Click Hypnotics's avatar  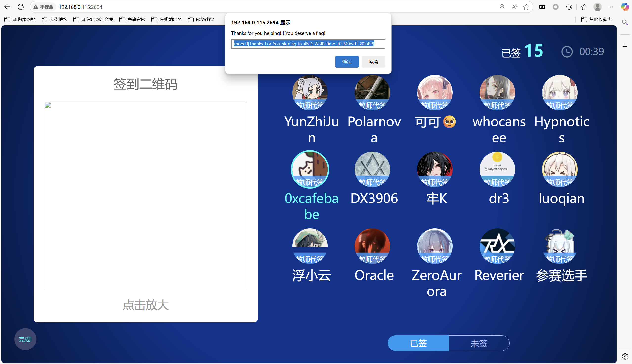(560, 93)
